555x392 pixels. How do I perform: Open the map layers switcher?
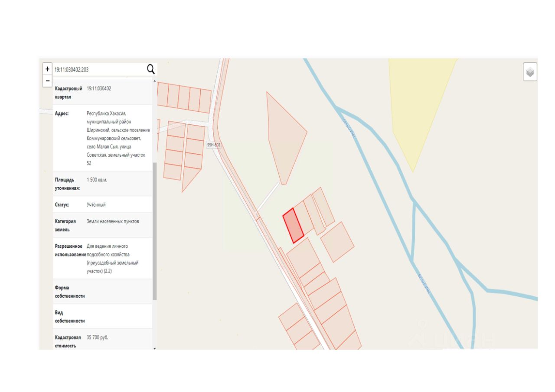530,72
